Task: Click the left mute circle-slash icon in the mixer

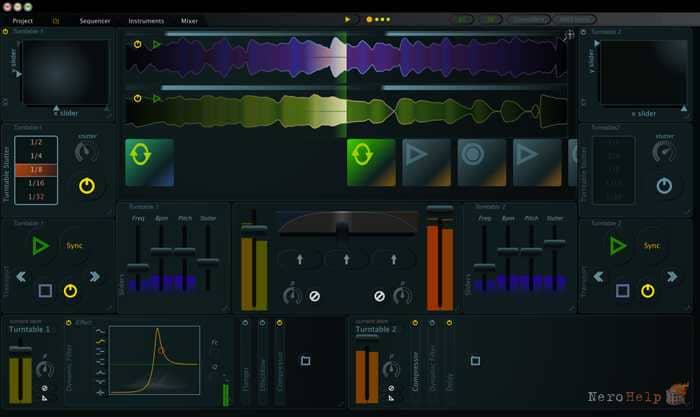Action: tap(314, 296)
